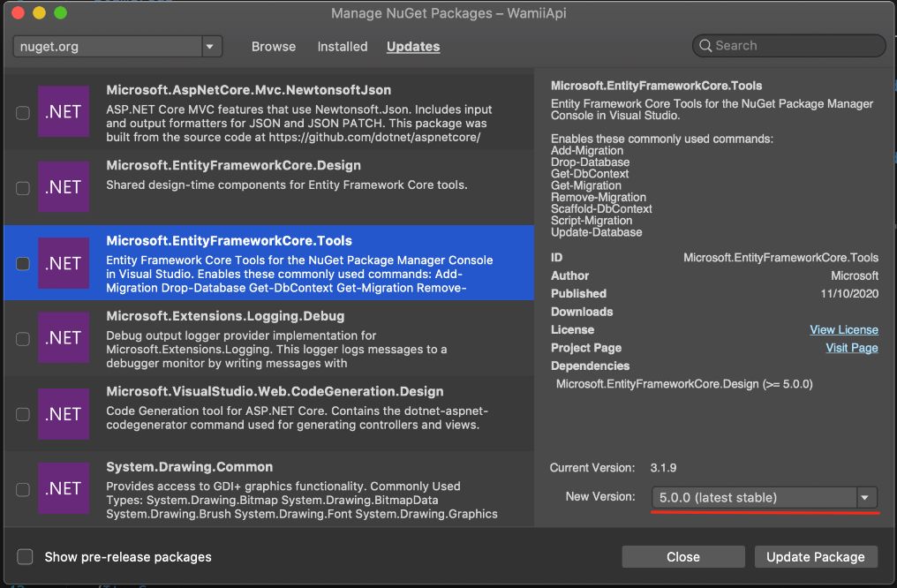Follow the Visit Page project link
Screen dimensions: 897x588
851,348
